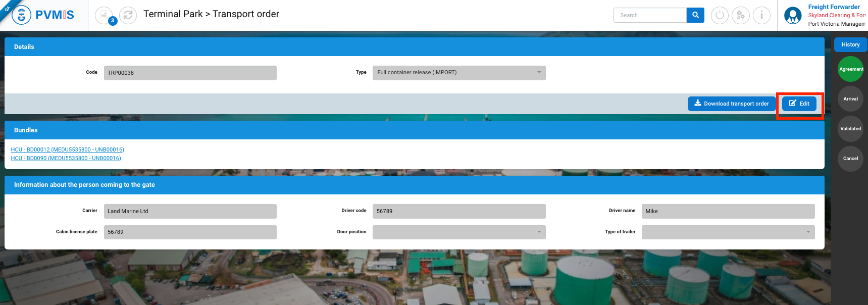Select the green Agreement status step
Viewport: 868px width, 305px height.
(x=851, y=69)
